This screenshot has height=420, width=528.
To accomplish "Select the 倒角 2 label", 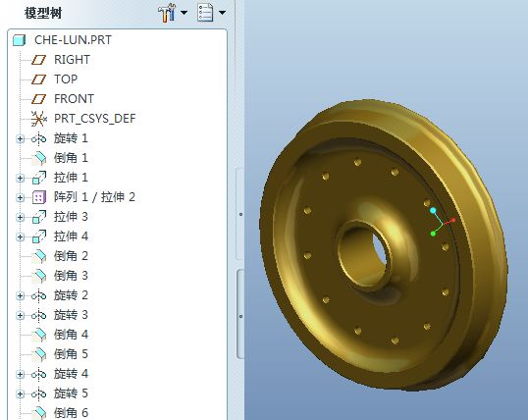I will 71,256.
